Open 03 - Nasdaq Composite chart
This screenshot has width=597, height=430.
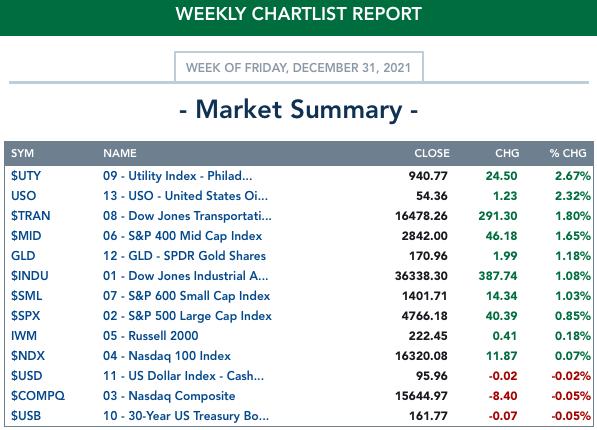pyautogui.click(x=169, y=396)
